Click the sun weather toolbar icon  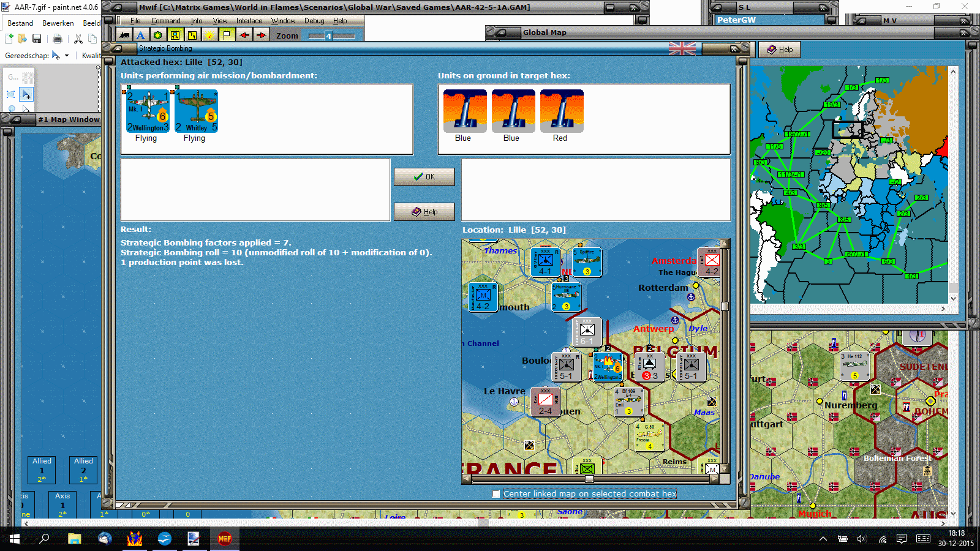(x=209, y=35)
